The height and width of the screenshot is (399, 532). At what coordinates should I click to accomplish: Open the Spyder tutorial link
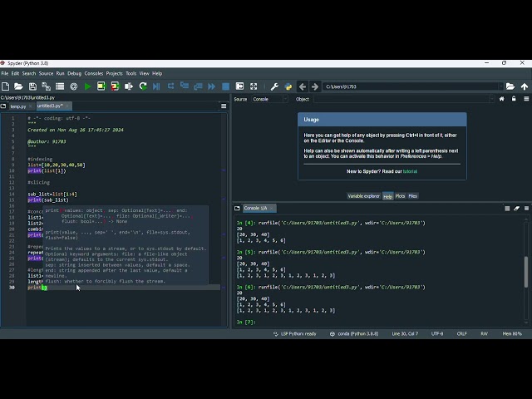410,171
